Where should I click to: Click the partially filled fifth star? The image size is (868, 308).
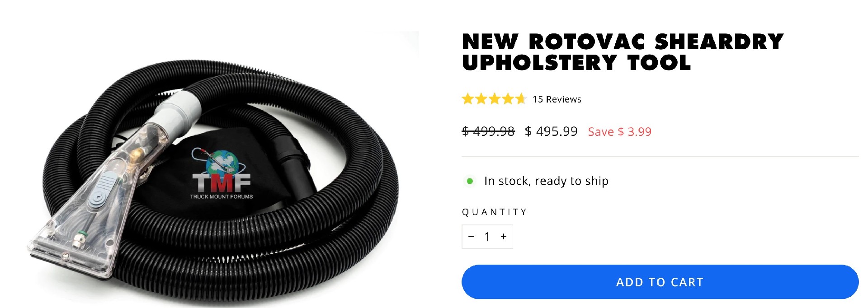(x=521, y=98)
